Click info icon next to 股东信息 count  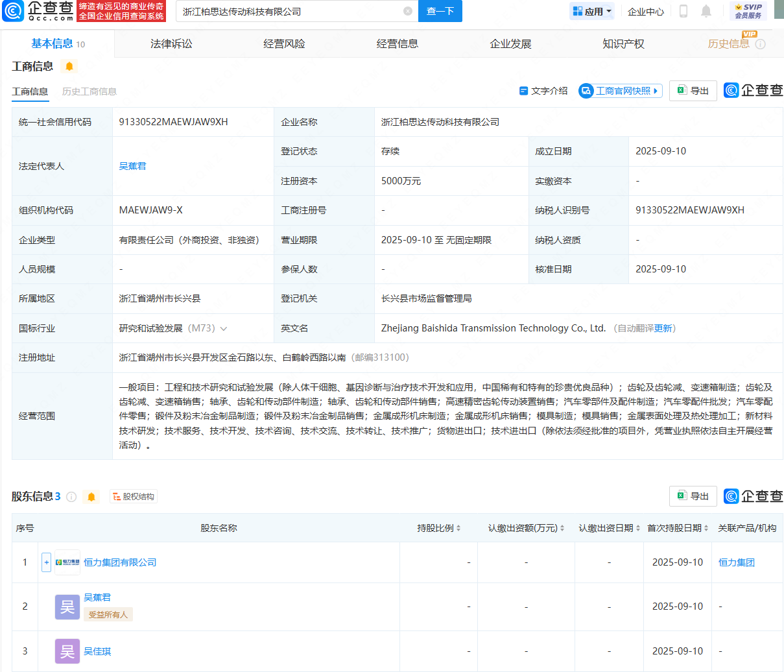pos(71,497)
